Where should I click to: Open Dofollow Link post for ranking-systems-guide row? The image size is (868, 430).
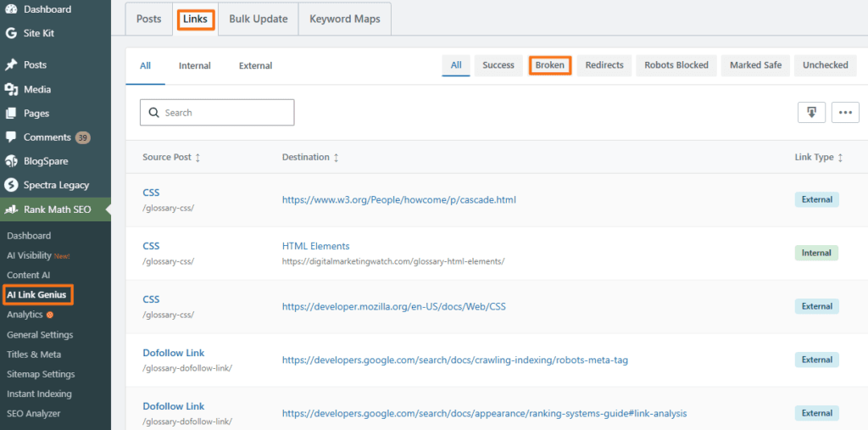pyautogui.click(x=173, y=406)
